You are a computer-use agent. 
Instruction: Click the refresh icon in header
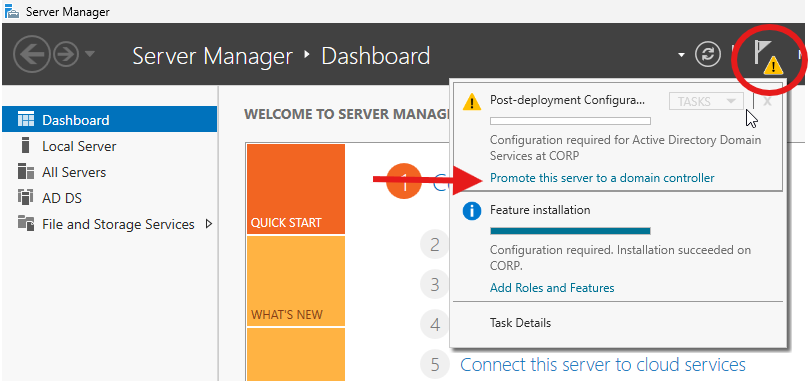click(708, 54)
